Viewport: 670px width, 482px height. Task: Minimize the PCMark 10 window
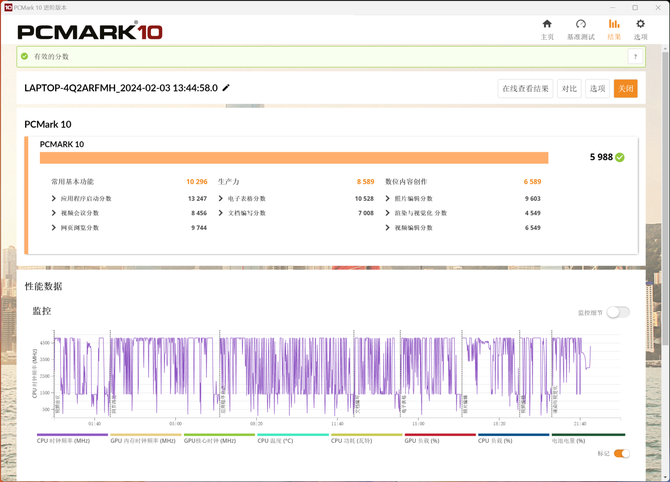tap(613, 7)
